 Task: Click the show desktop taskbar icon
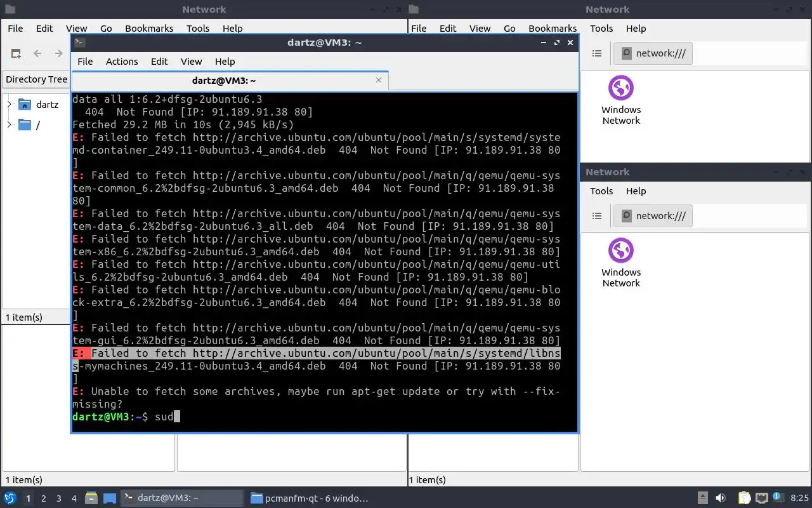pyautogui.click(x=109, y=498)
